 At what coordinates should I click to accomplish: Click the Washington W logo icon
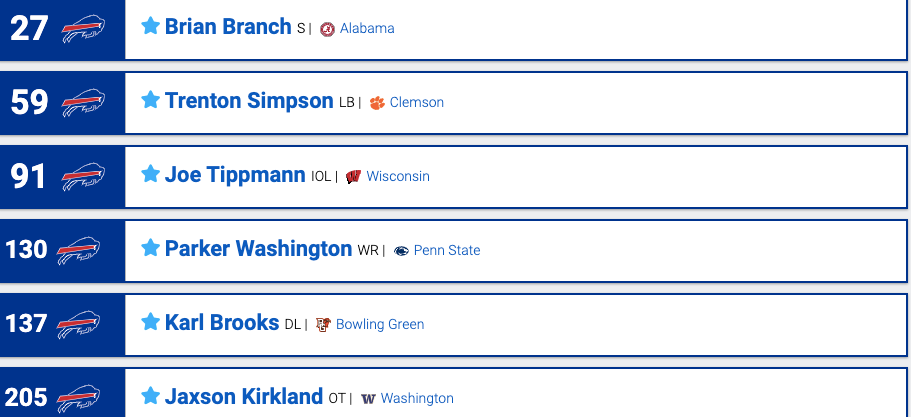pos(368,398)
